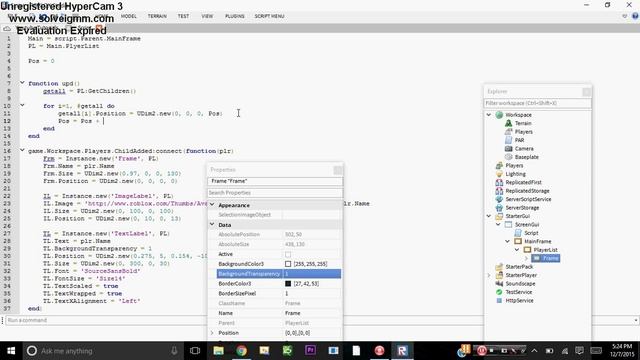
Task: Collapse the MainFrame tree node
Action: point(507,241)
